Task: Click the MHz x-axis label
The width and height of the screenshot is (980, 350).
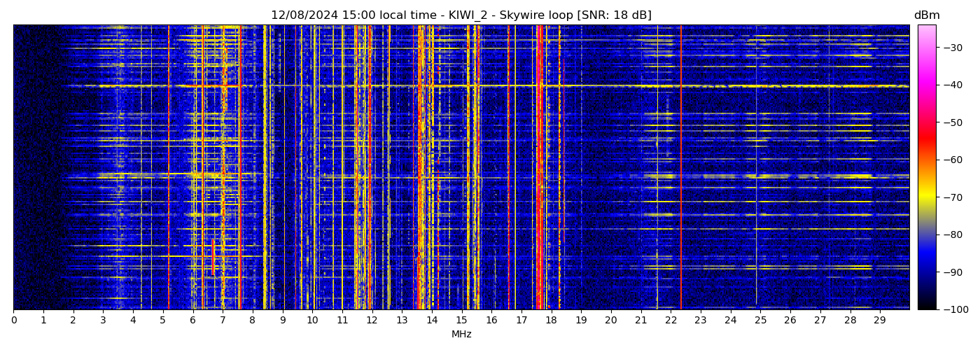Action: 461,335
